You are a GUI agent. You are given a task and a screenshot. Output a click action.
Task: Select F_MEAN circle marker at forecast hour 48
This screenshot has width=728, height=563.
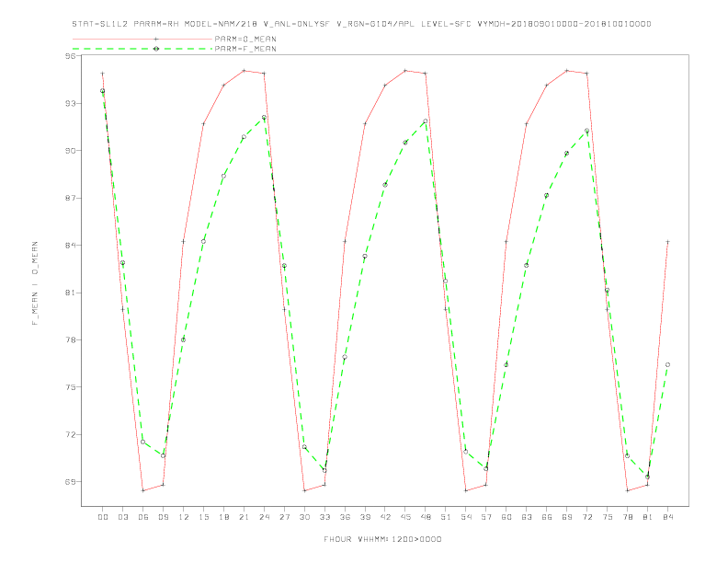(426, 121)
